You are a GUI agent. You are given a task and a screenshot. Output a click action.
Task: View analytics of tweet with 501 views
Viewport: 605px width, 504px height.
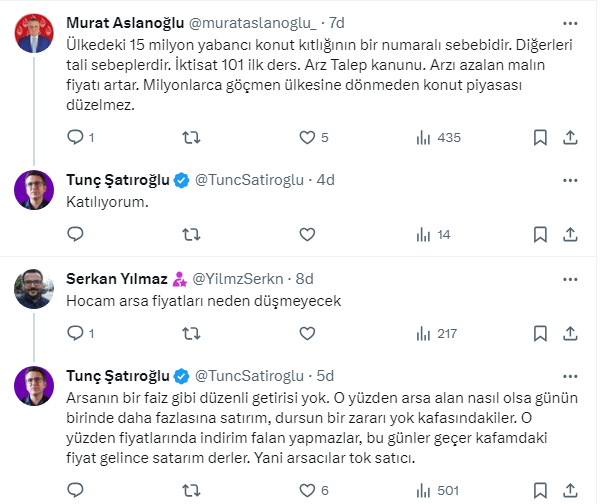423,489
